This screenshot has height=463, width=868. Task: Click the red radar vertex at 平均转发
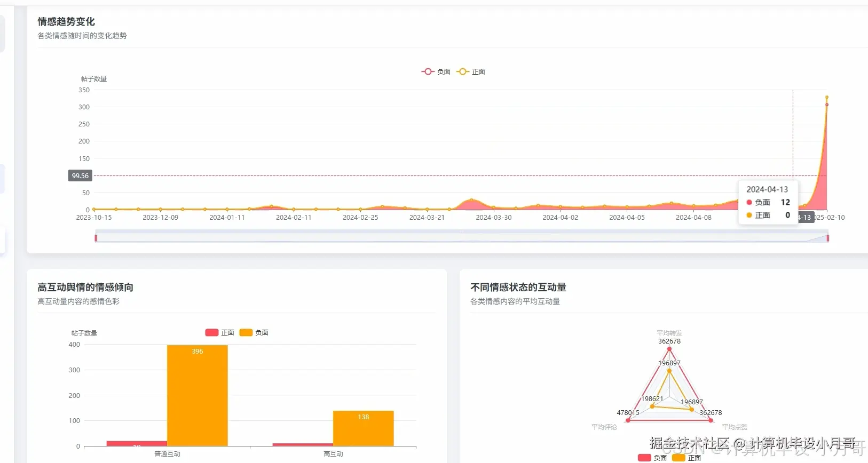(x=669, y=349)
